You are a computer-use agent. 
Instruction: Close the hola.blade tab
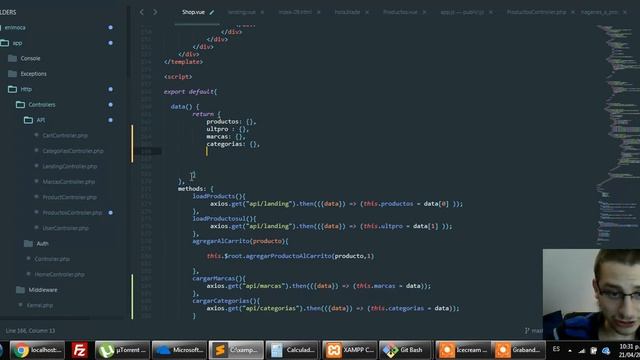pyautogui.click(x=367, y=12)
